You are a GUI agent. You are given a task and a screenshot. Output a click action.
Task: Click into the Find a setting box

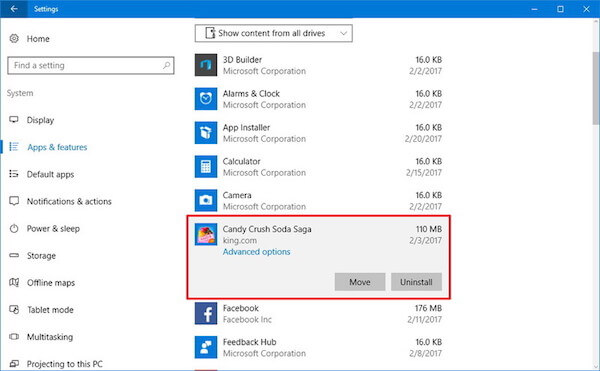91,65
